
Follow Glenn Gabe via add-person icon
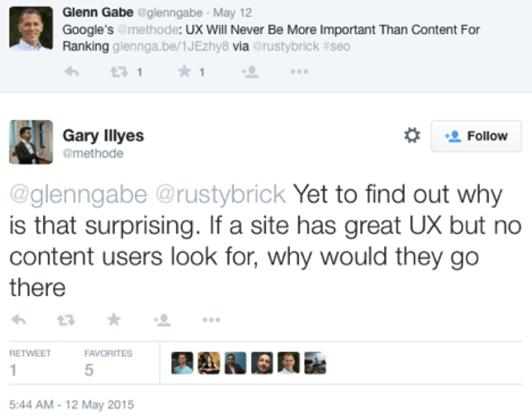pos(250,71)
